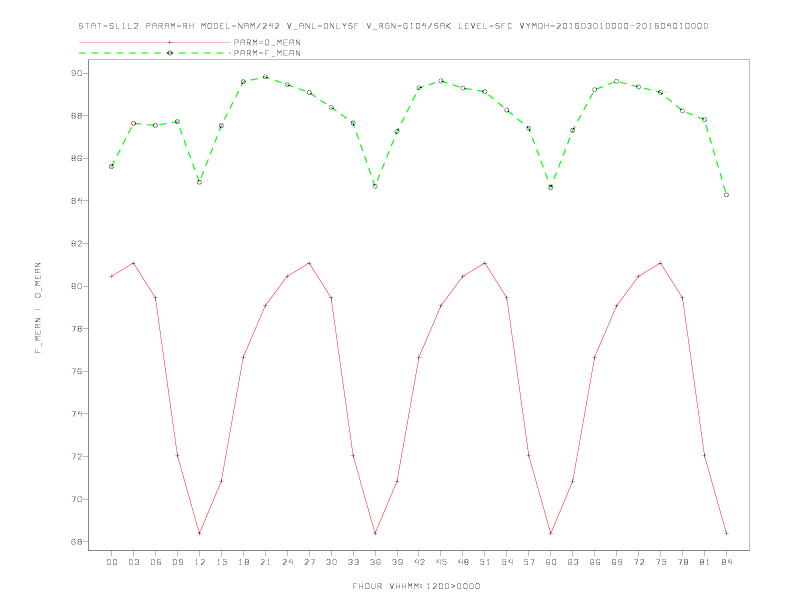Select the green F_MEAN point at hour 84

tap(727, 195)
